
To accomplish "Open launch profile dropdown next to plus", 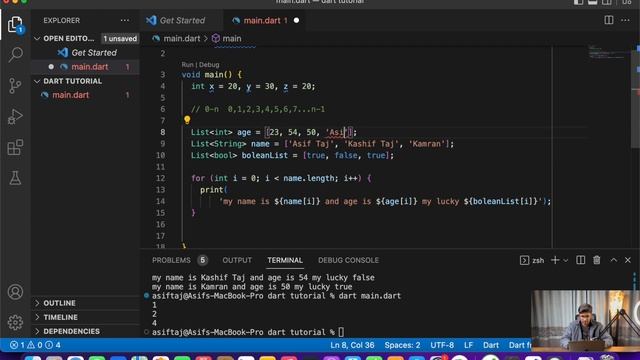I will (566, 260).
